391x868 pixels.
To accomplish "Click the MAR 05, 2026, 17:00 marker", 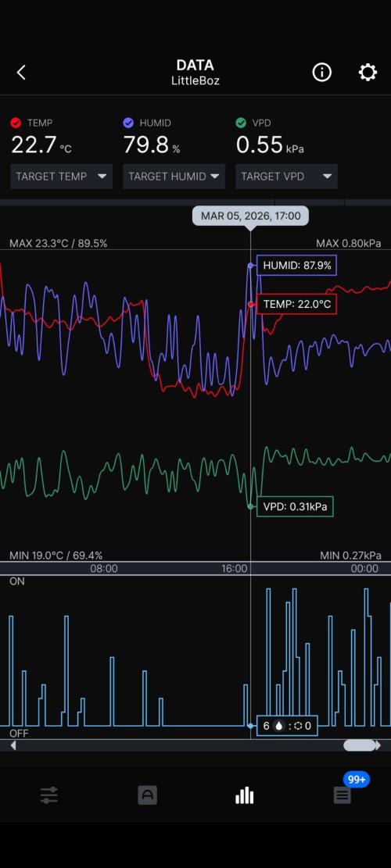I will click(250, 216).
